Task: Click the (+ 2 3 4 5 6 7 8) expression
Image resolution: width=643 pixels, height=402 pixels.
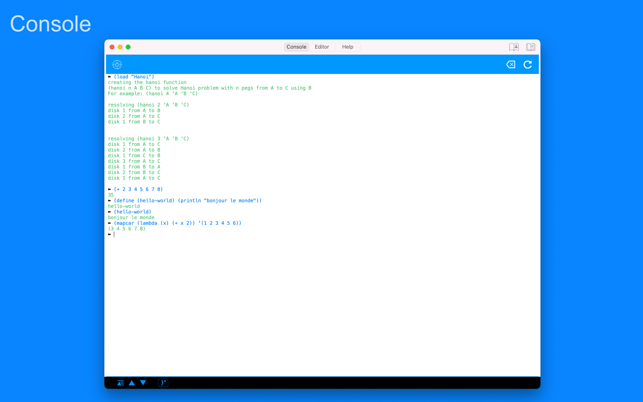Action: pos(138,189)
